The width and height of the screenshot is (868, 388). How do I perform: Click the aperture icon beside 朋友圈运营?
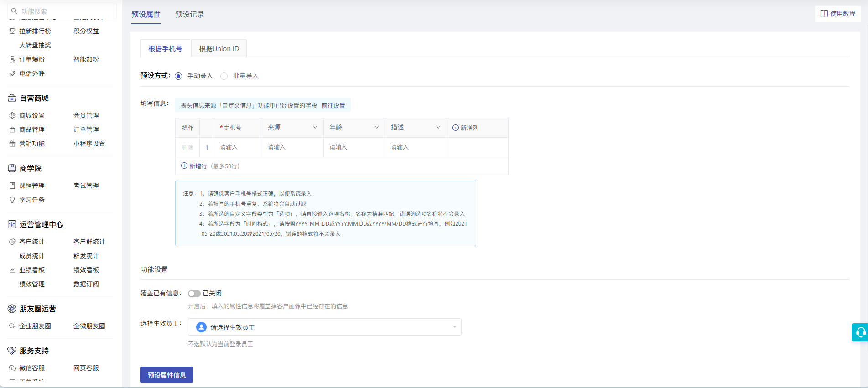click(12, 309)
